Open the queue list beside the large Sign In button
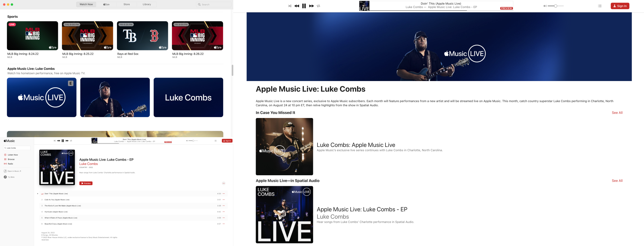The image size is (644, 246). pyautogui.click(x=600, y=6)
